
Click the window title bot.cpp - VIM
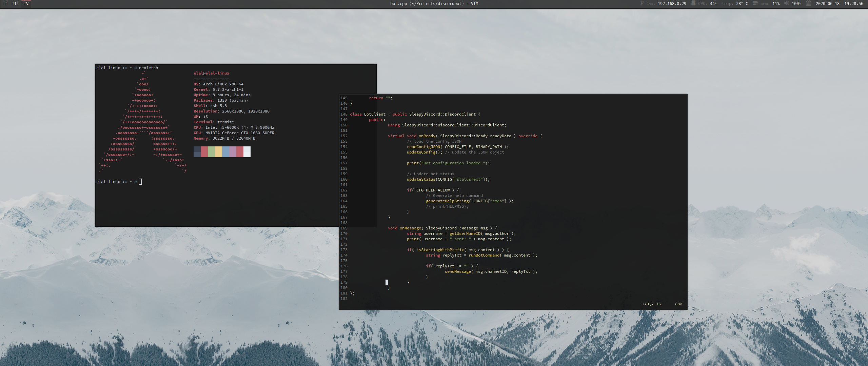click(434, 4)
